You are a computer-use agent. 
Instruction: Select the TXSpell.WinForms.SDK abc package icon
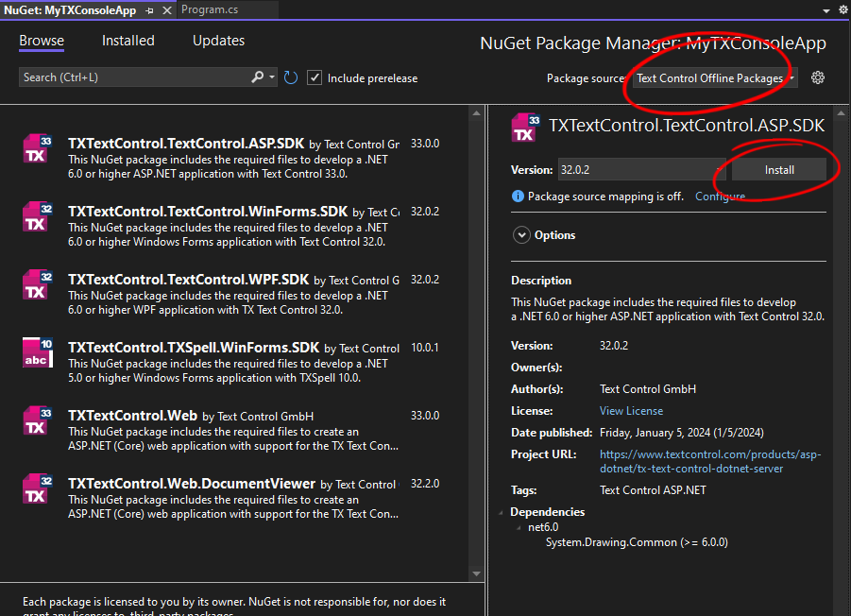click(38, 352)
